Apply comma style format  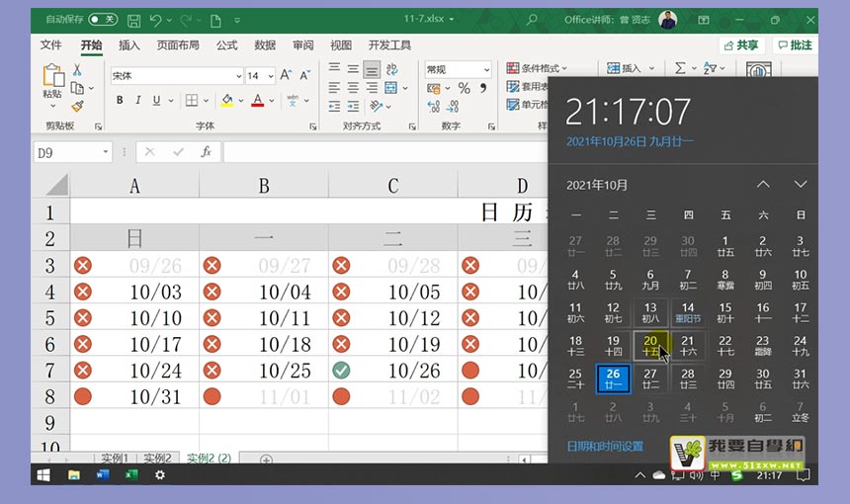pyautogui.click(x=483, y=88)
